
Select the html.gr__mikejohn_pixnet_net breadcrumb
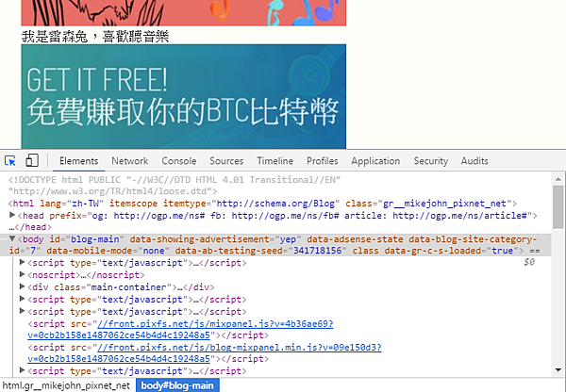[x=66, y=385]
